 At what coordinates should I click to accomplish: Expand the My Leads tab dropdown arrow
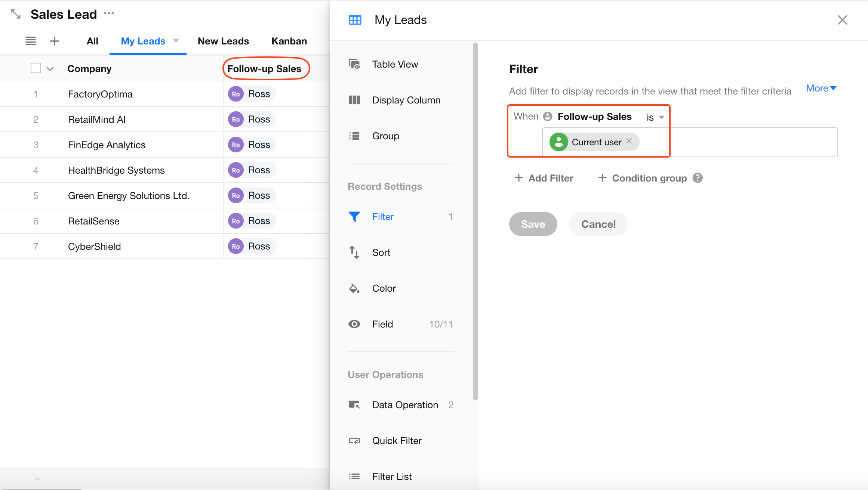click(176, 41)
